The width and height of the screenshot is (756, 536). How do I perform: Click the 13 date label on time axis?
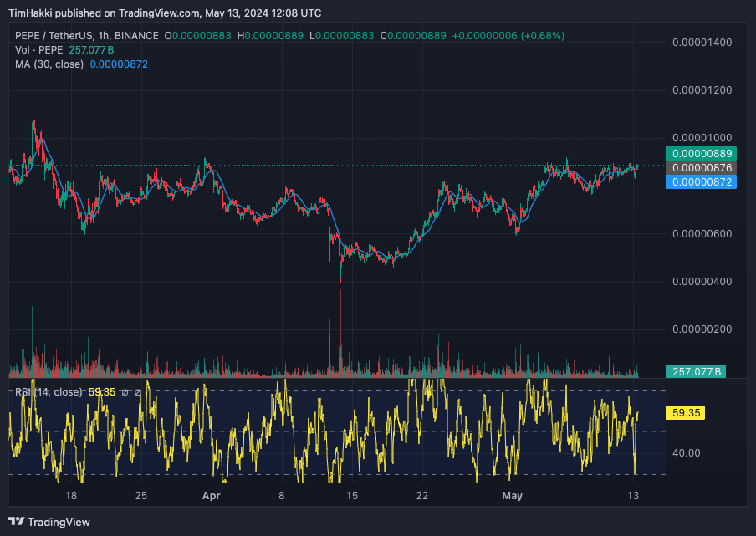click(x=633, y=496)
